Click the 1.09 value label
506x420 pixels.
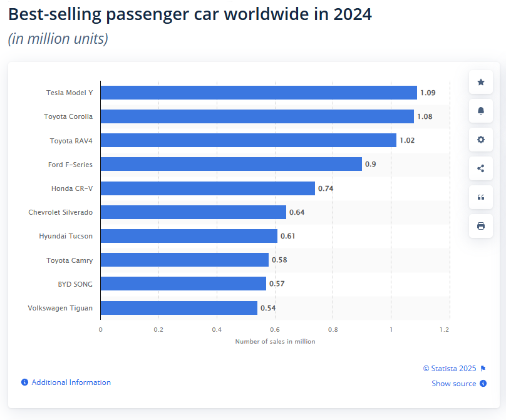[x=428, y=93]
